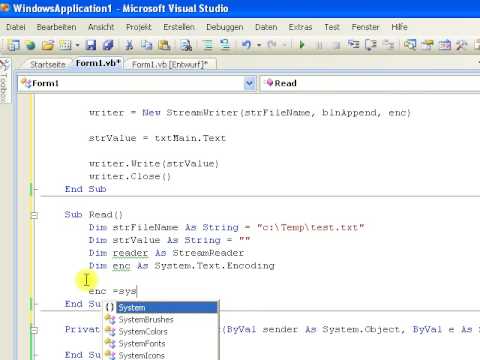Click the Toolbox wrench toolbar icon
Viewport: 480px width, 360px height.
(462, 45)
